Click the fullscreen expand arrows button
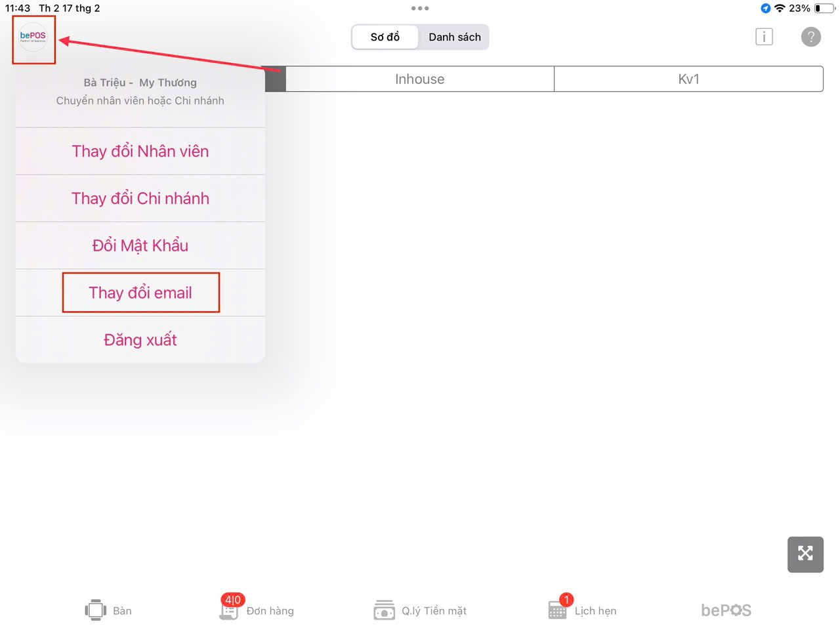 (x=805, y=554)
